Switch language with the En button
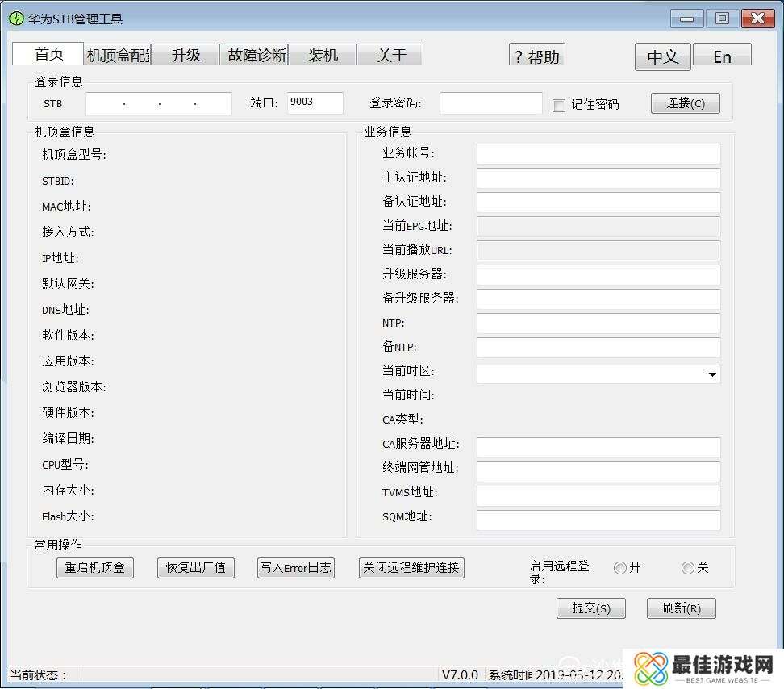This screenshot has height=689, width=784. click(722, 56)
